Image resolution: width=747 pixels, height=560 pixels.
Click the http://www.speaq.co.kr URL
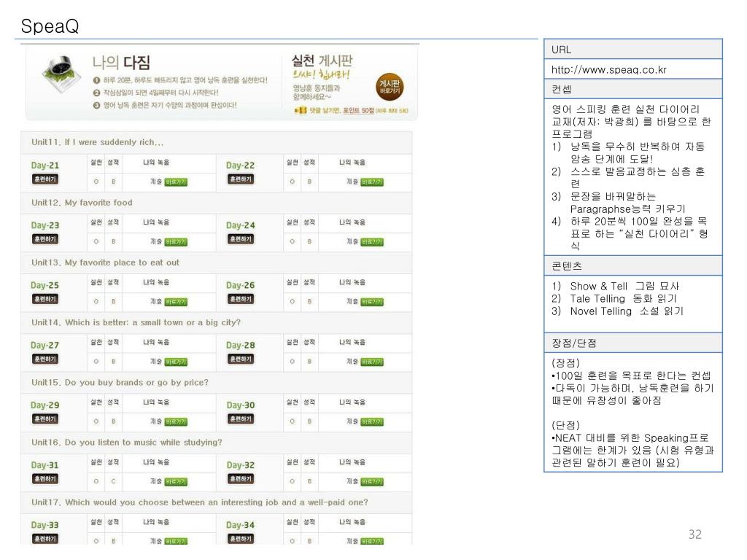(609, 70)
